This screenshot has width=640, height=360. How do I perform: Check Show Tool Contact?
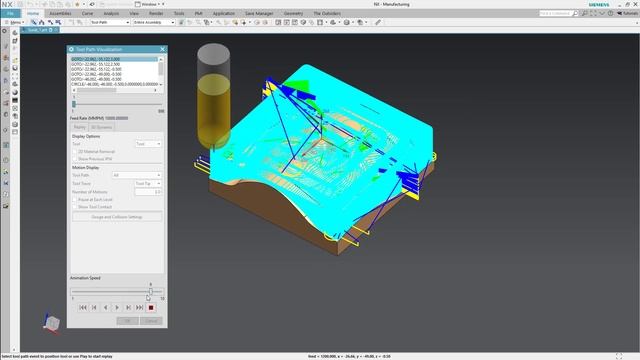75,207
